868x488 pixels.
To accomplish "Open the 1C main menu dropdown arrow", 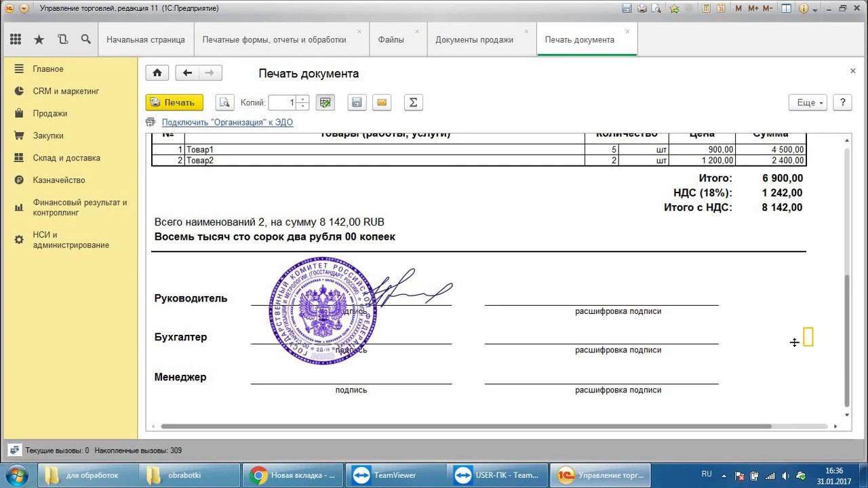I will point(24,9).
